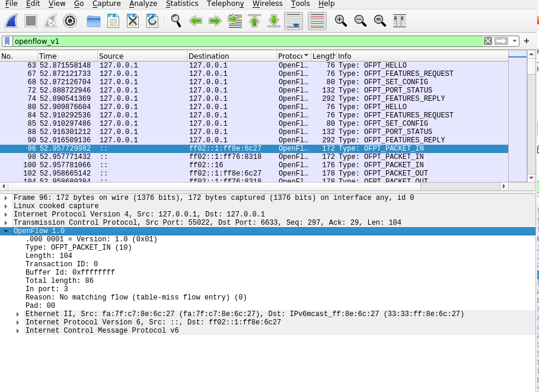539x392 pixels.
Task: Reload this capture file icon
Action: (152, 21)
